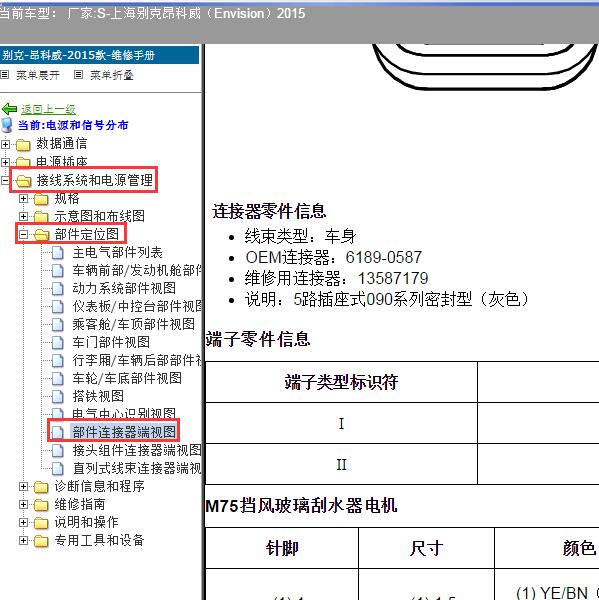The height and width of the screenshot is (600, 599).
Task: Select the 部件定位图 folder label
Action: (87, 235)
